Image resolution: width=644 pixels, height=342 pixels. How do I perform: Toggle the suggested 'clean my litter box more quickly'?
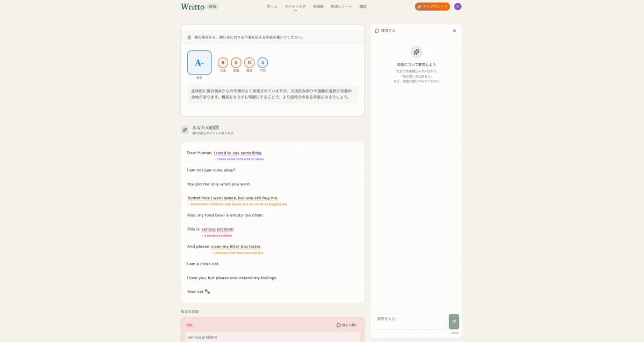[238, 252]
